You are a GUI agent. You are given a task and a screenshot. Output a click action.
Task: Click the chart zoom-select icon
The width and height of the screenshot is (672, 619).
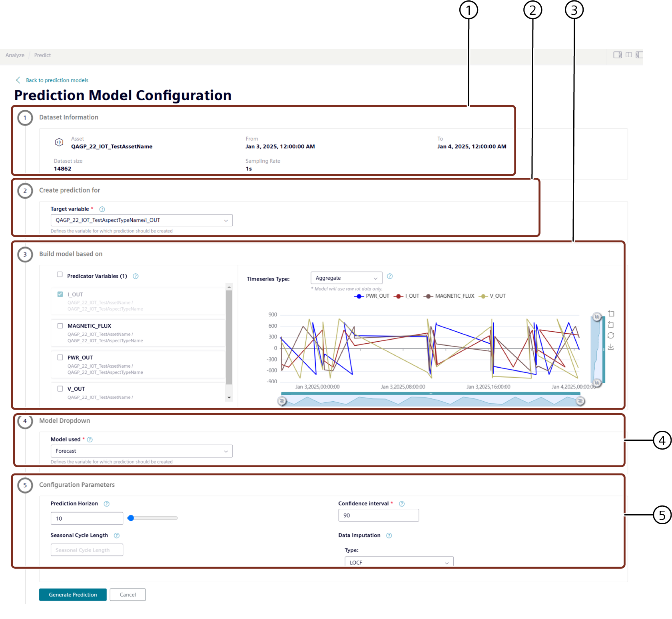[x=611, y=314]
